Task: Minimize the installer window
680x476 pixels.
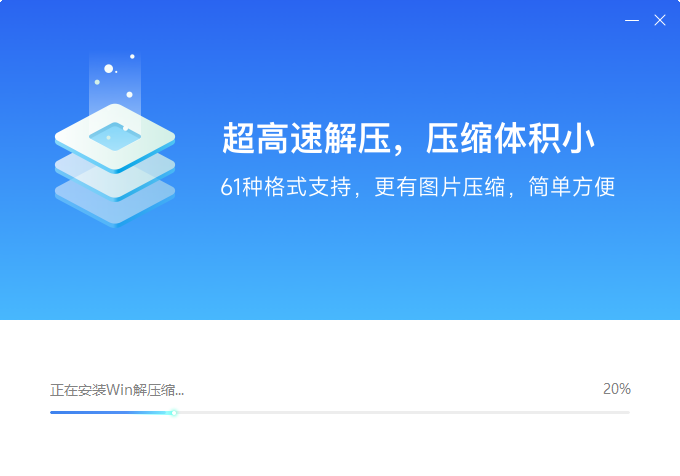Action: coord(632,20)
